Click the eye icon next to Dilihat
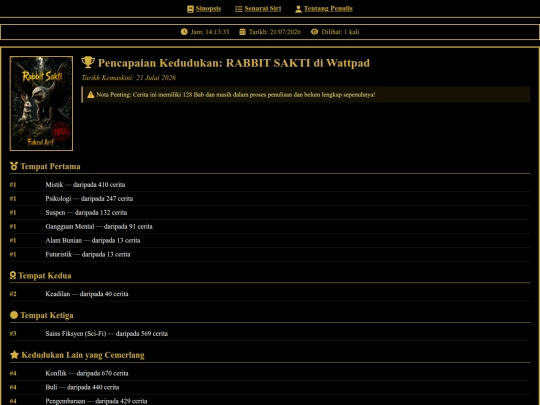Screen dimensions: 540x405 point(314,32)
